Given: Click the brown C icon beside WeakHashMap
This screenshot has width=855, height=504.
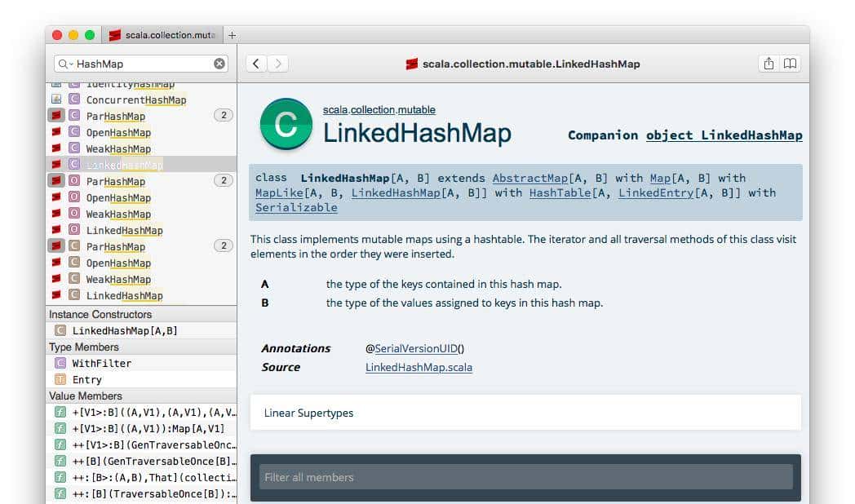Looking at the screenshot, I should click(x=74, y=278).
